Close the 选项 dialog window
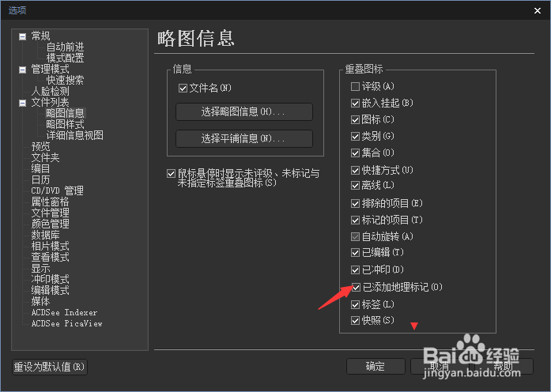The height and width of the screenshot is (392, 551). pyautogui.click(x=538, y=10)
